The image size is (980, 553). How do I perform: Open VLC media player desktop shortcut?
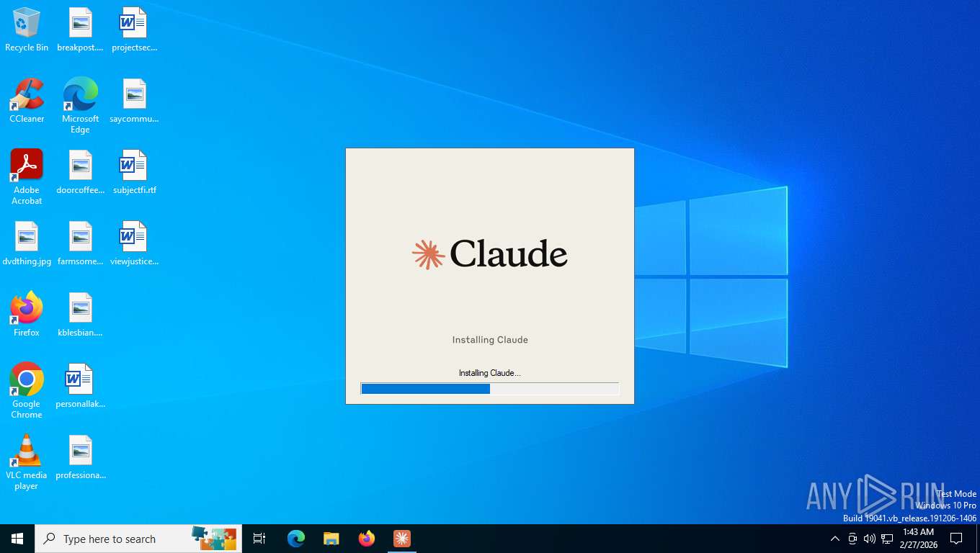[x=27, y=462]
